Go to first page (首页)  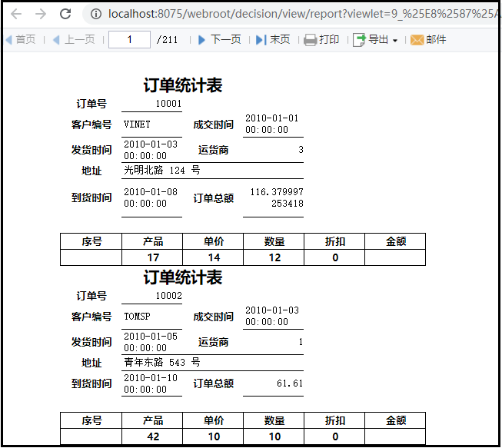[21, 40]
